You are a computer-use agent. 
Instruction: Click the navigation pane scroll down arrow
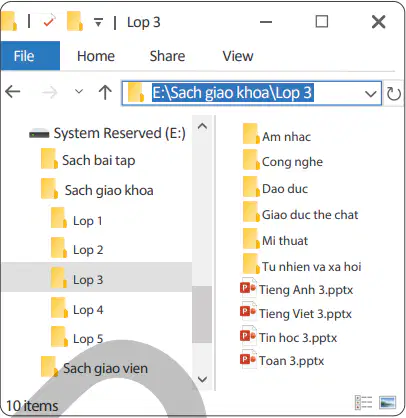[202, 379]
